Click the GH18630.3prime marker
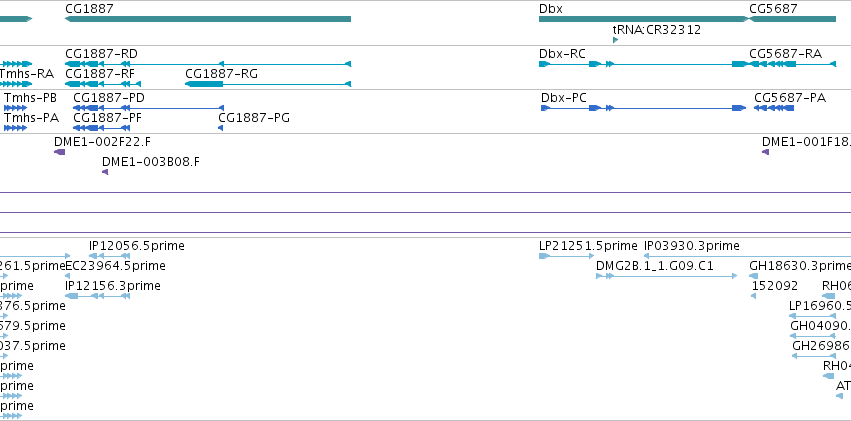The width and height of the screenshot is (851, 421). click(x=753, y=276)
